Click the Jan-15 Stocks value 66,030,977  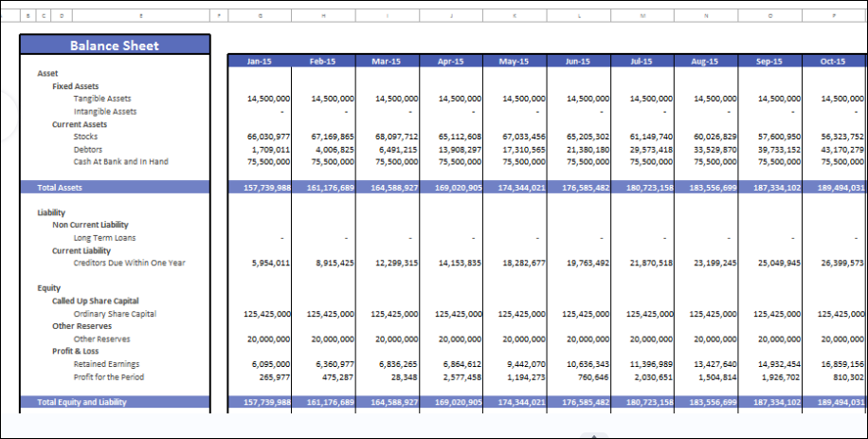[270, 137]
